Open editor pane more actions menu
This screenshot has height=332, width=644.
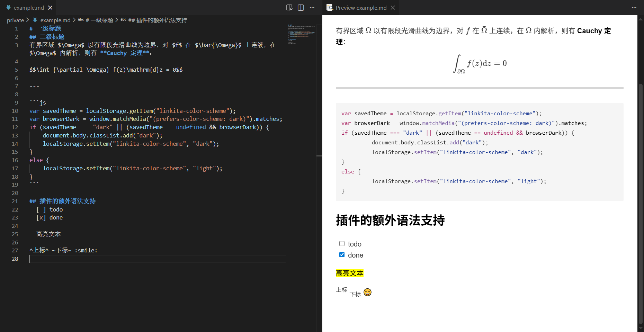click(312, 8)
